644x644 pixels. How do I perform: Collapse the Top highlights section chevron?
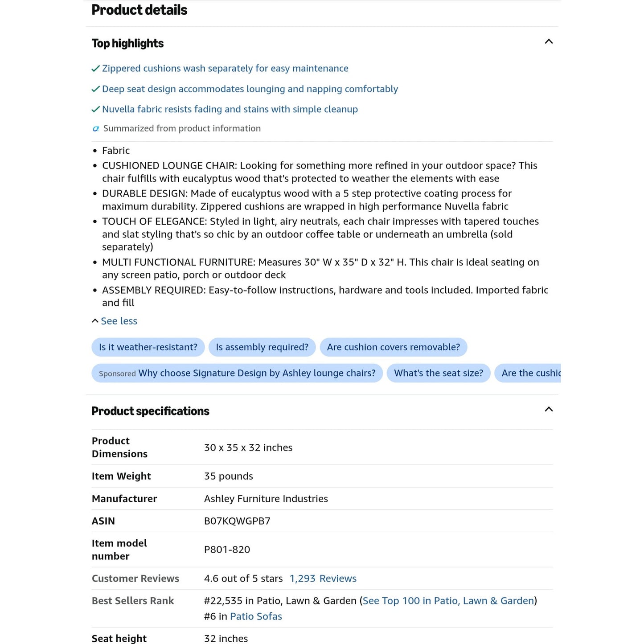click(549, 41)
